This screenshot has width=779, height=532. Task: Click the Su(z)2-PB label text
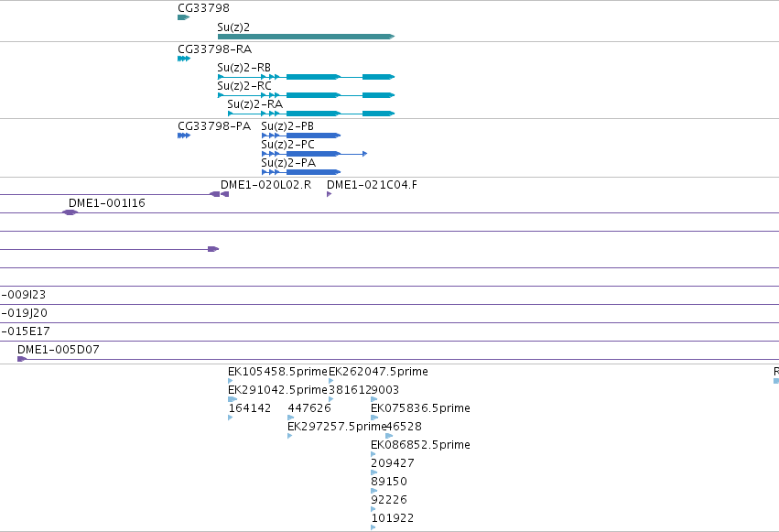point(287,126)
